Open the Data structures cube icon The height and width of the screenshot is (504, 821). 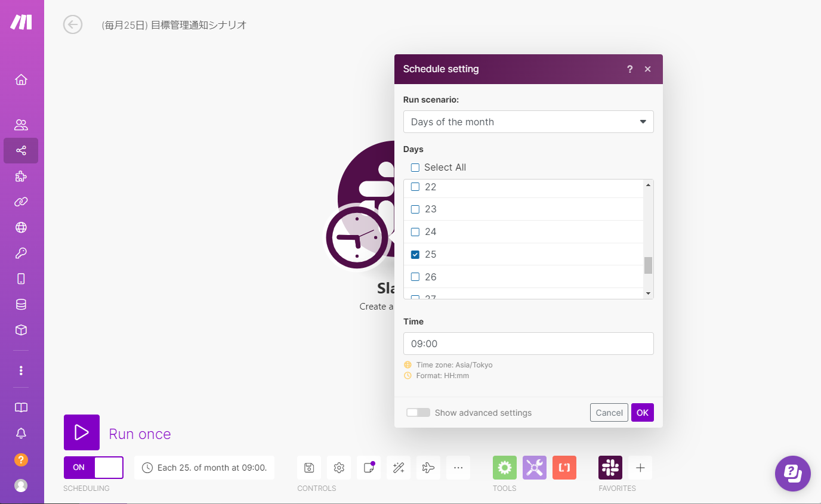click(x=21, y=330)
